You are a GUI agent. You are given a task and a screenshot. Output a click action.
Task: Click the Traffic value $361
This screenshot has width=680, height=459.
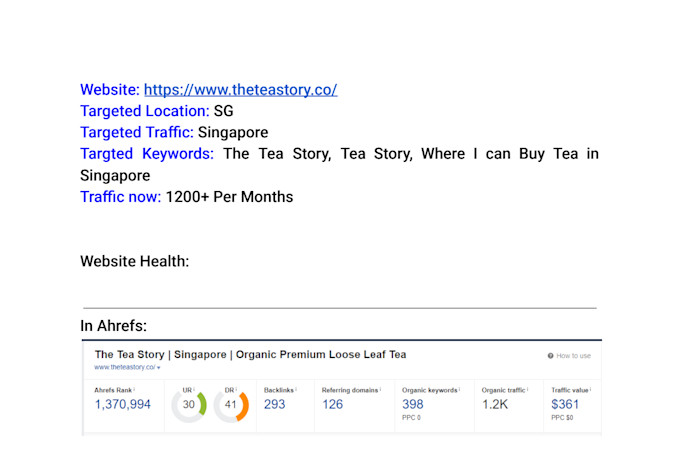tap(565, 404)
